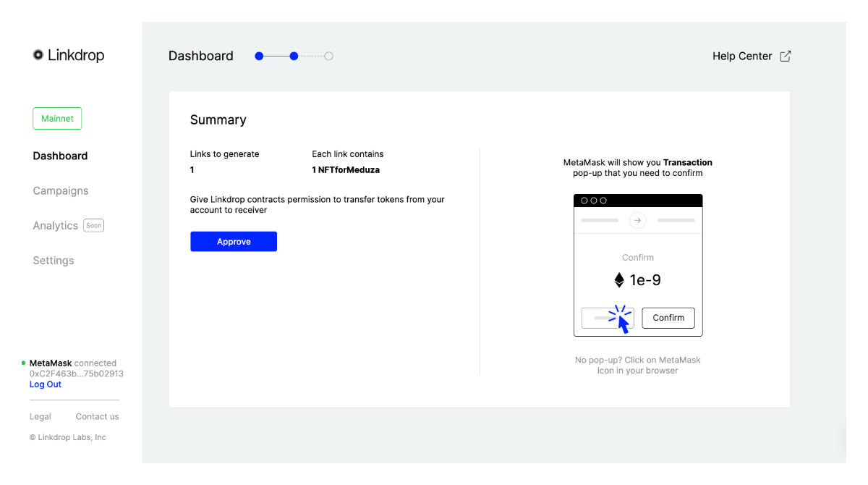Click the arrow circle in MetaMask illustration
Image resolution: width=868 pixels, height=485 pixels.
637,220
